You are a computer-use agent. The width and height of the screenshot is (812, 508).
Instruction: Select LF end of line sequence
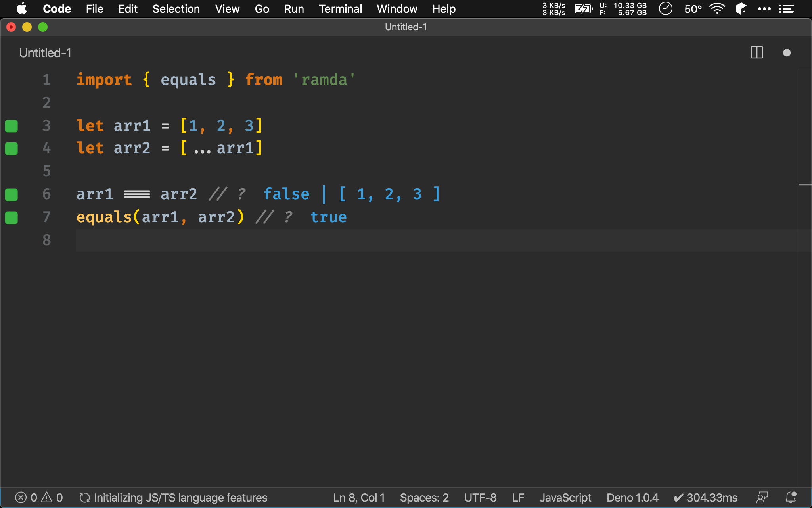518,497
